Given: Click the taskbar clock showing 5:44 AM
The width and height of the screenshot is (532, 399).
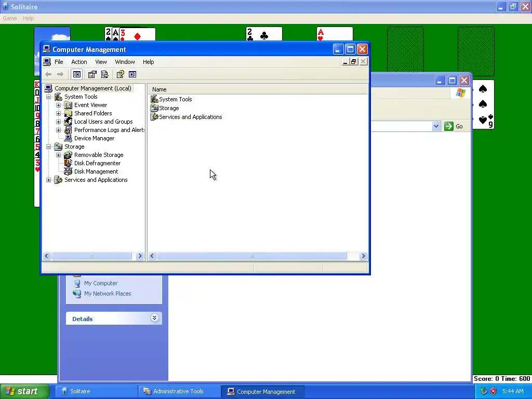Looking at the screenshot, I should tap(513, 391).
